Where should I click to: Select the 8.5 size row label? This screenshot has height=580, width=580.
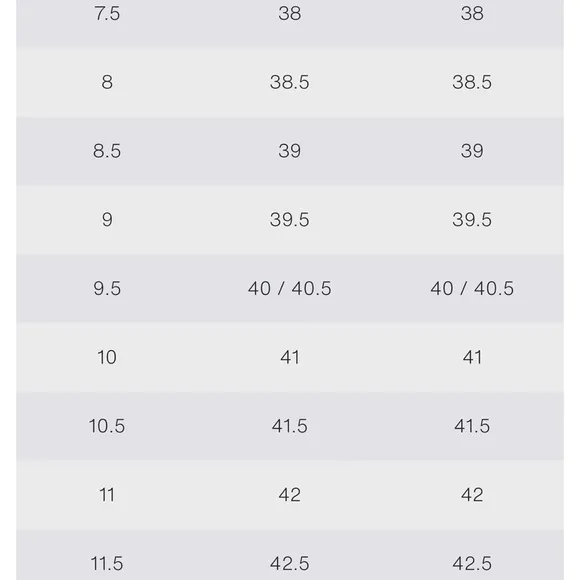click(x=107, y=151)
